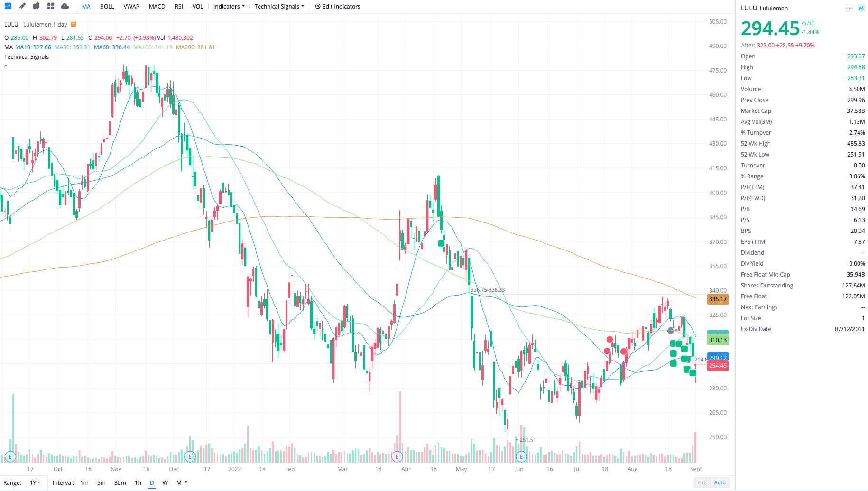This screenshot has height=491, width=868.
Task: Select the W weekly interval
Action: [x=165, y=482]
